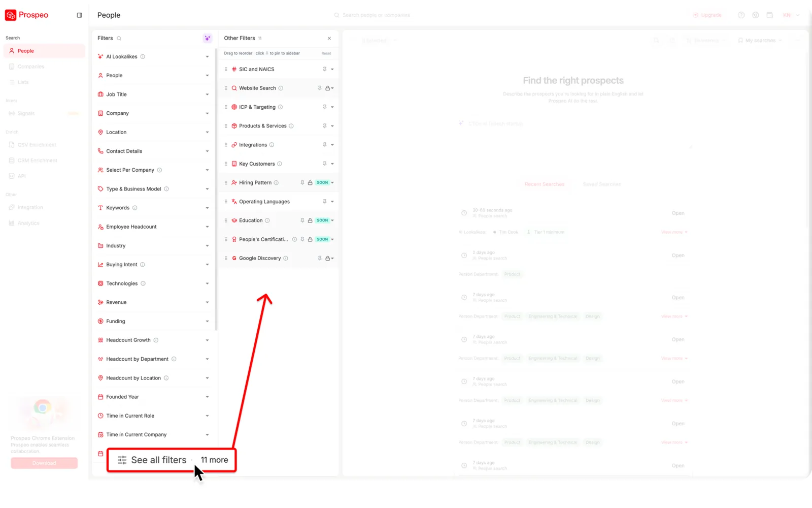Expand the Key Customers filter arrow
The image size is (812, 508).
(x=332, y=164)
